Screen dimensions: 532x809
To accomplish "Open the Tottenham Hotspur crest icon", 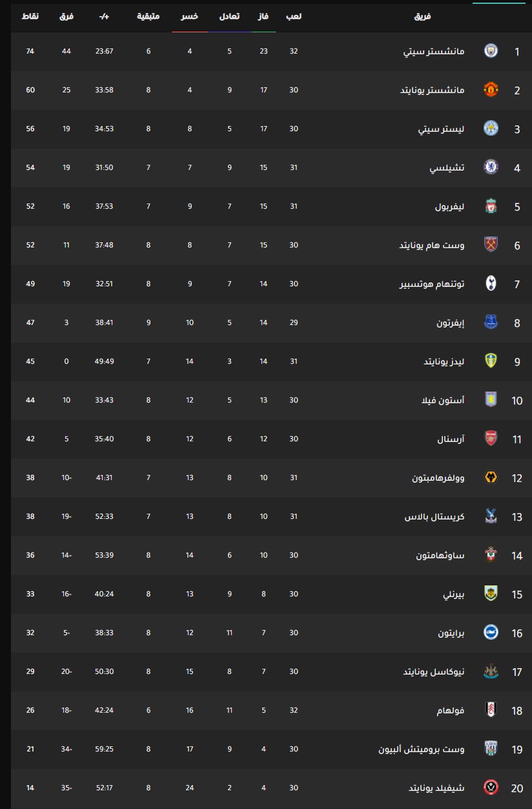I will pyautogui.click(x=491, y=284).
